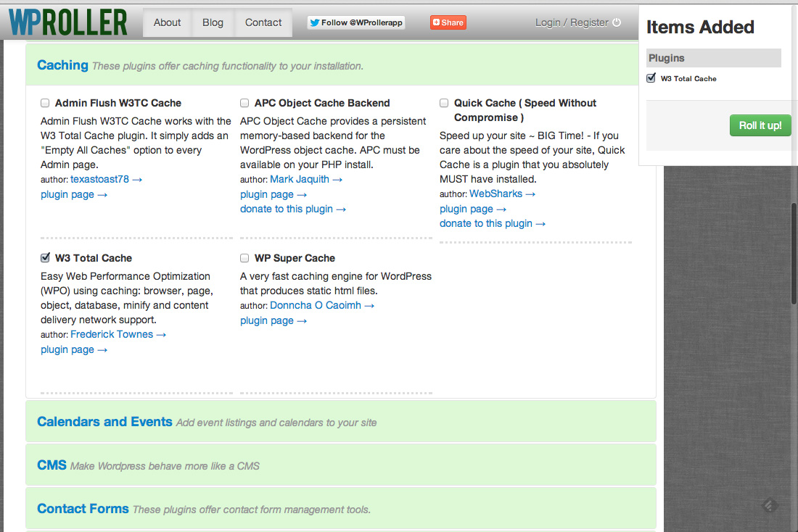Viewport: 798px width, 532px height.
Task: Expand the Contact Forms category
Action: [x=340, y=509]
